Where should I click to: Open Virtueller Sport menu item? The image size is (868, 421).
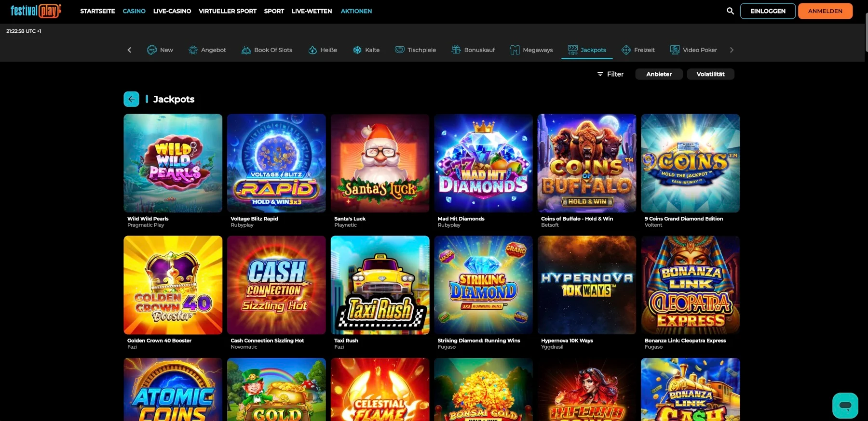pos(228,11)
